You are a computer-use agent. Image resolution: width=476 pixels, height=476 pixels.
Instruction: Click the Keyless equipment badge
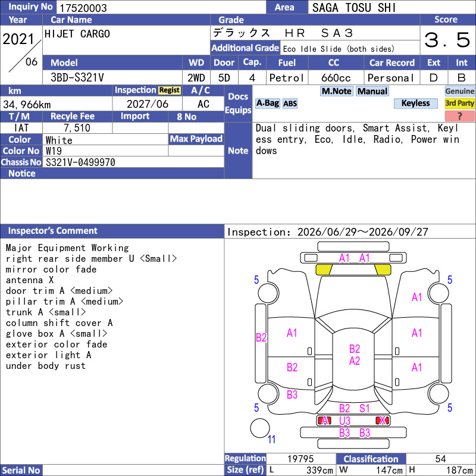(415, 103)
